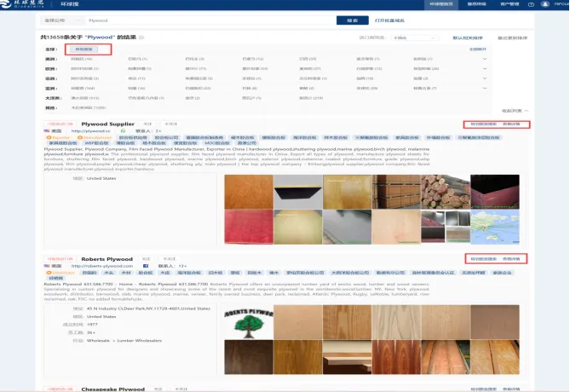Click 转到联系搜索 in Plywood Supplier card
This screenshot has width=570, height=392.
(x=483, y=124)
